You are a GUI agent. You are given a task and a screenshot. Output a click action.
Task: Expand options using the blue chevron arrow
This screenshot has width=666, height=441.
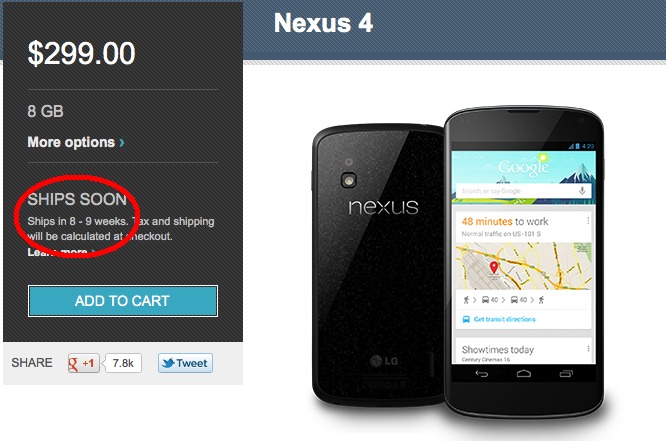pos(122,142)
